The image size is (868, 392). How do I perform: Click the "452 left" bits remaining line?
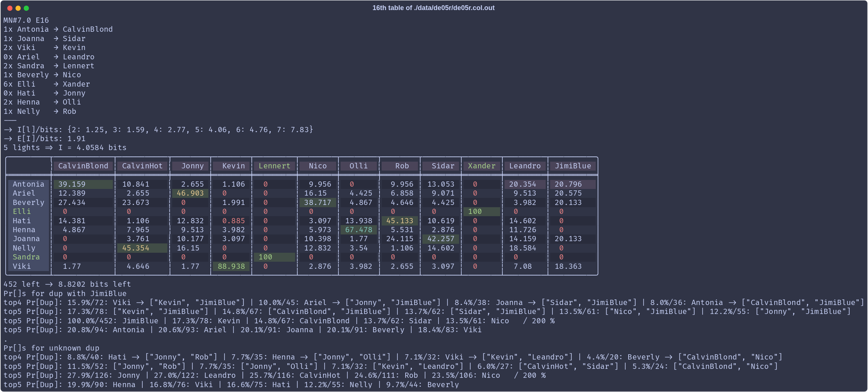point(67,284)
